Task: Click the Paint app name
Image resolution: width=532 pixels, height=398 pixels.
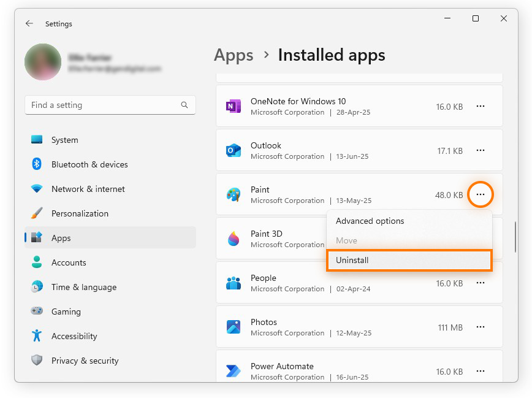Action: 260,189
